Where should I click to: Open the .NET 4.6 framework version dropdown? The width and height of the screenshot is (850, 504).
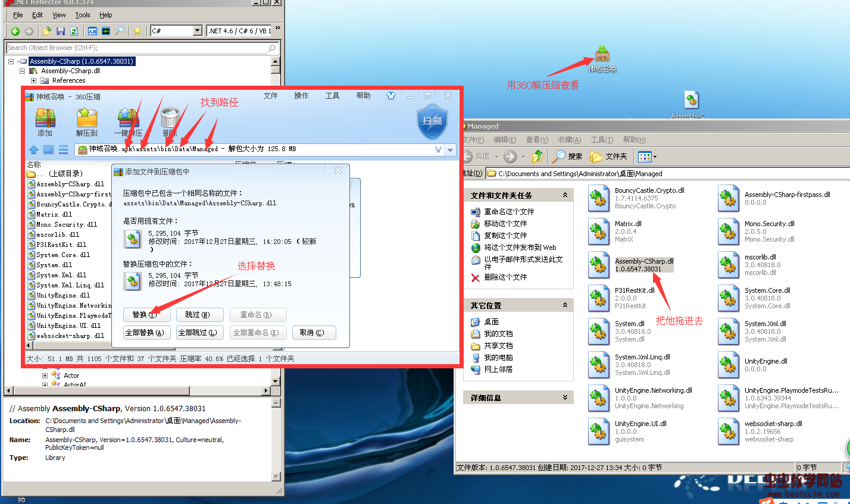tap(239, 31)
